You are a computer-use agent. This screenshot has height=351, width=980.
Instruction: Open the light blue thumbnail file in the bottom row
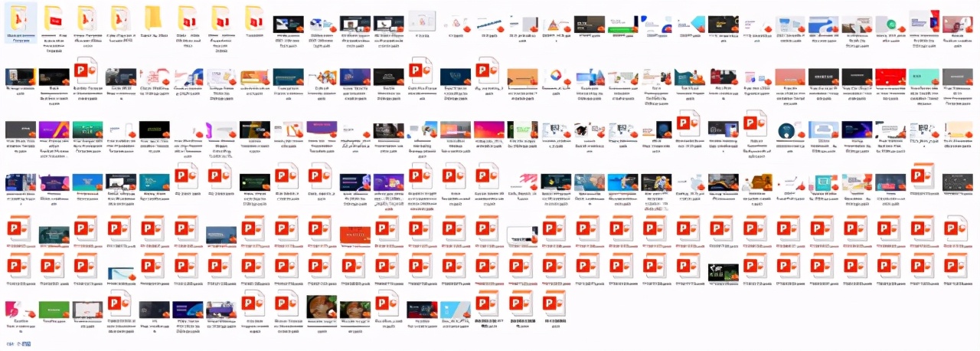[x=455, y=309]
